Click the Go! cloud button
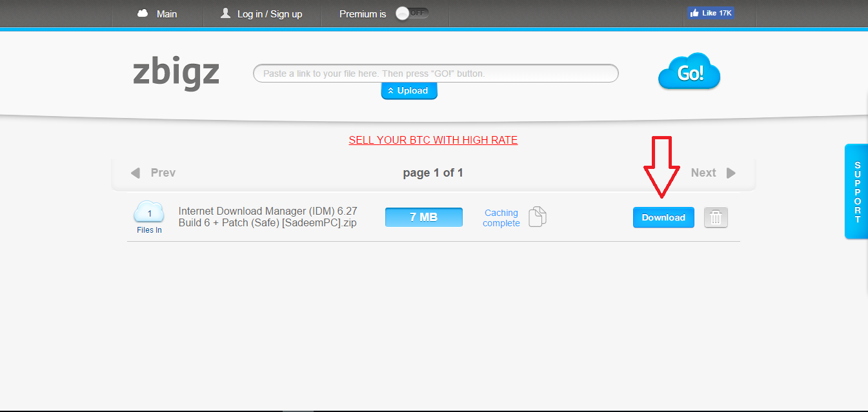 point(689,72)
